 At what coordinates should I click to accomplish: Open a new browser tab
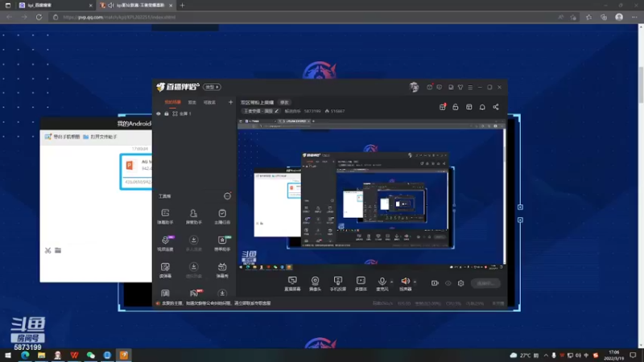point(183,6)
